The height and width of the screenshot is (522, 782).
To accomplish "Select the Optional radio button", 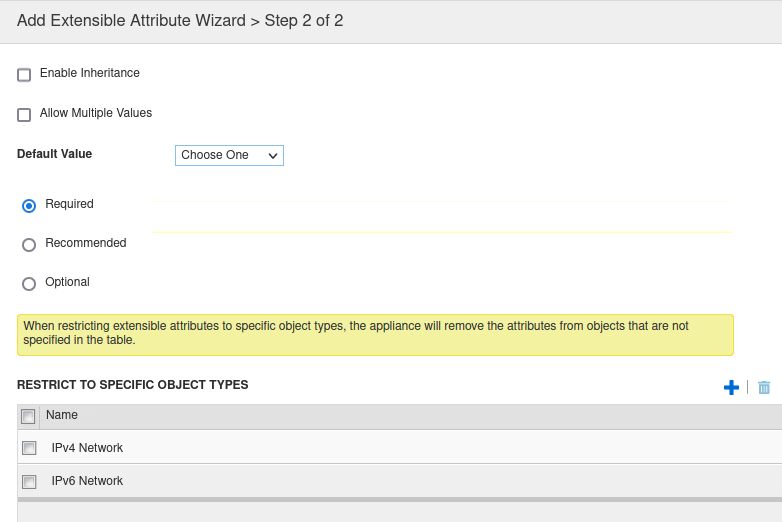I will coord(29,284).
